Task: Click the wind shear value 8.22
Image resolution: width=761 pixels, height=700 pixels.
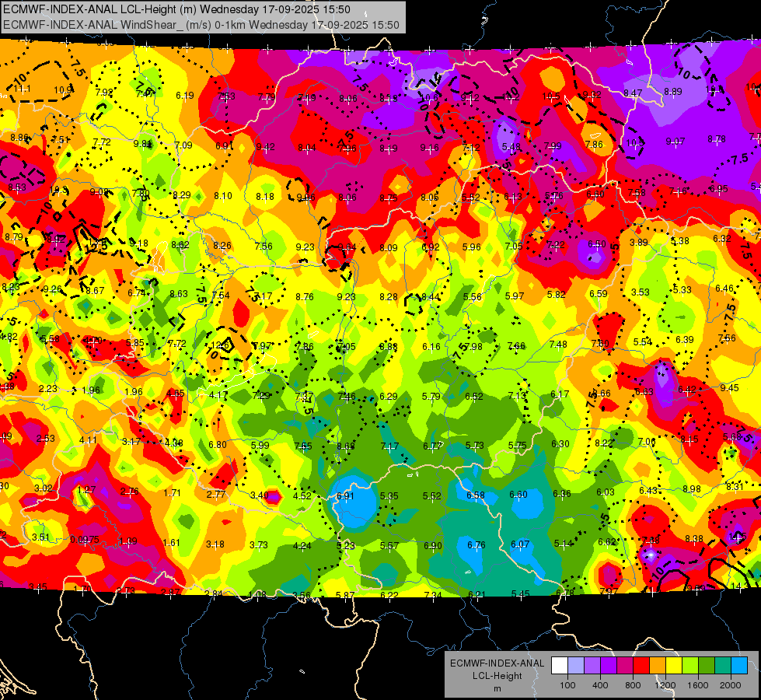Action: pos(604,443)
